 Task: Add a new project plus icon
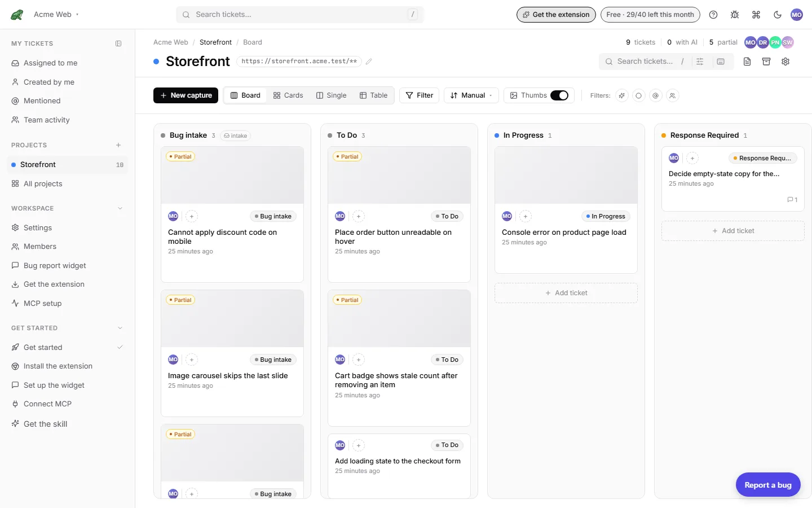(x=118, y=145)
